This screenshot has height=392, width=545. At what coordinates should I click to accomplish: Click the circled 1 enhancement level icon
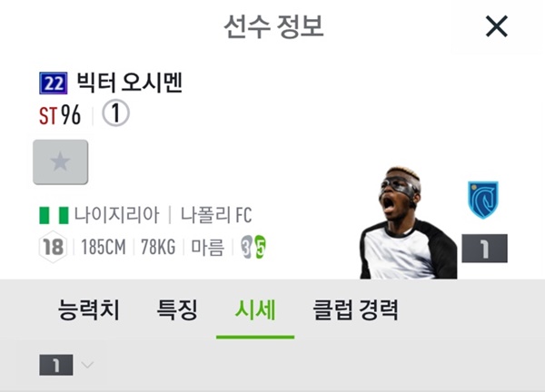pyautogui.click(x=115, y=113)
